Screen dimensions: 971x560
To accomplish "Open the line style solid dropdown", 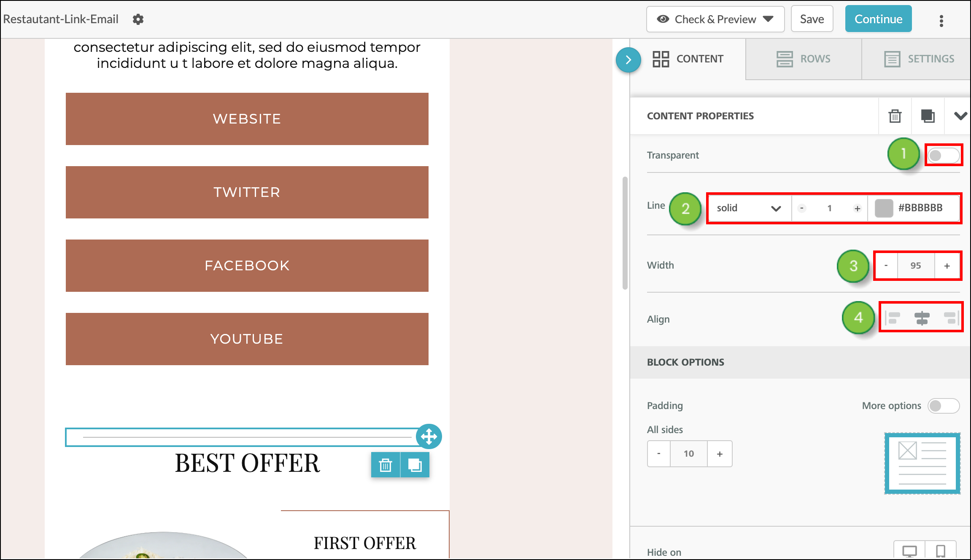I will [x=749, y=208].
